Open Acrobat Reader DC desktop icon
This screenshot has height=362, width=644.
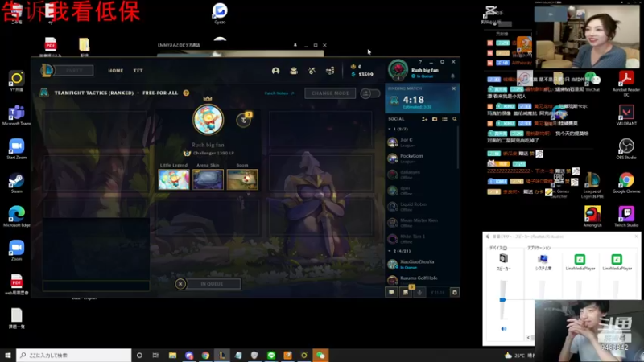tap(626, 84)
